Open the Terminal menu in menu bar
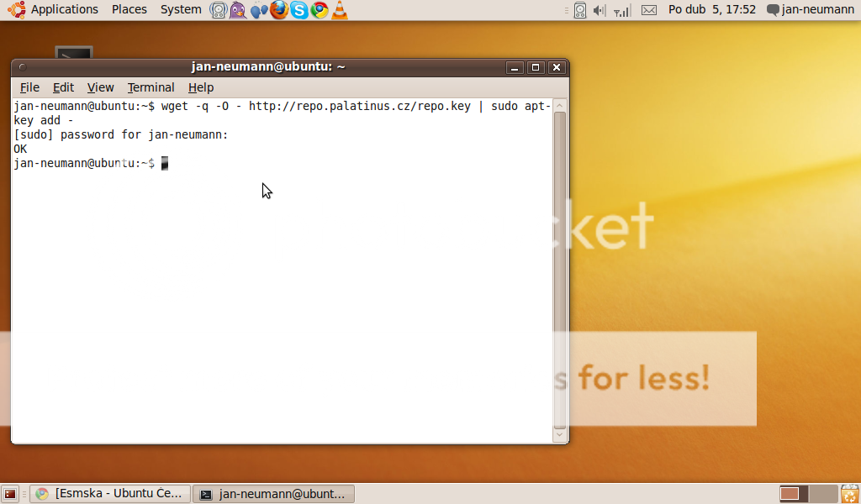This screenshot has width=861, height=504. tap(151, 87)
